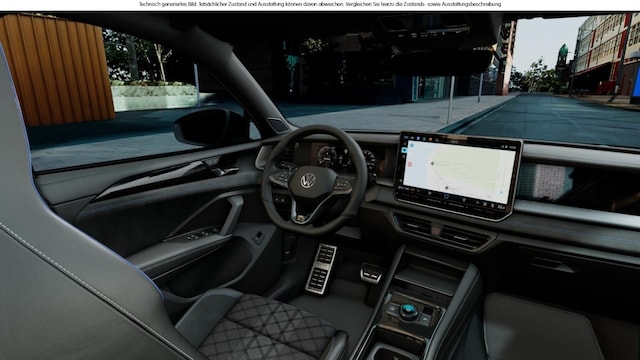This screenshot has width=640, height=360.
Task: Click the highlighted cyan icon in the infotainment sidebar
Action: tap(404, 150)
